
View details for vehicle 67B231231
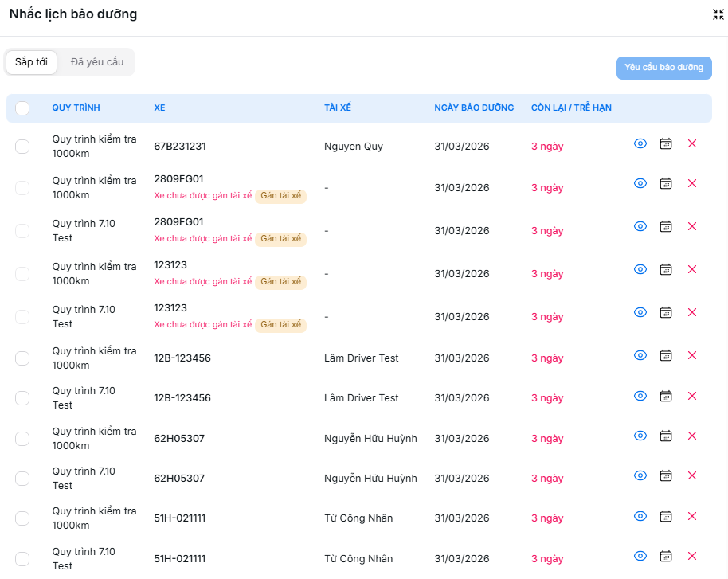point(640,143)
